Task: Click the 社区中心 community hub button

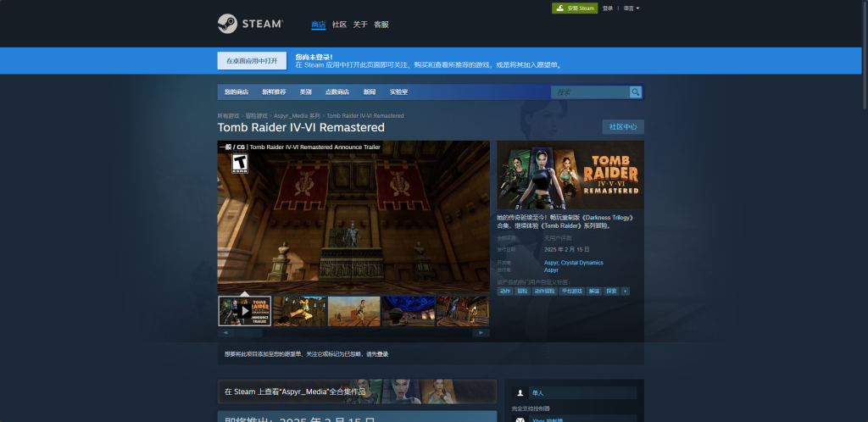Action: tap(623, 126)
